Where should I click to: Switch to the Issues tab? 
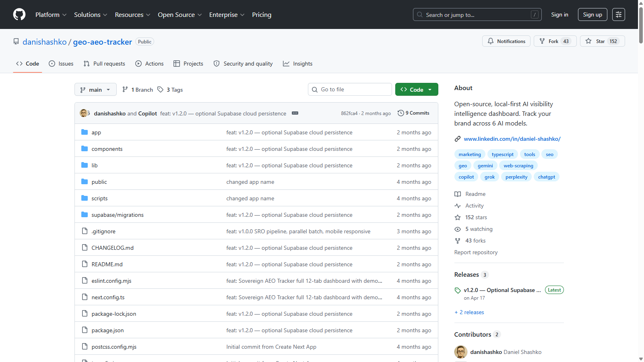click(61, 64)
